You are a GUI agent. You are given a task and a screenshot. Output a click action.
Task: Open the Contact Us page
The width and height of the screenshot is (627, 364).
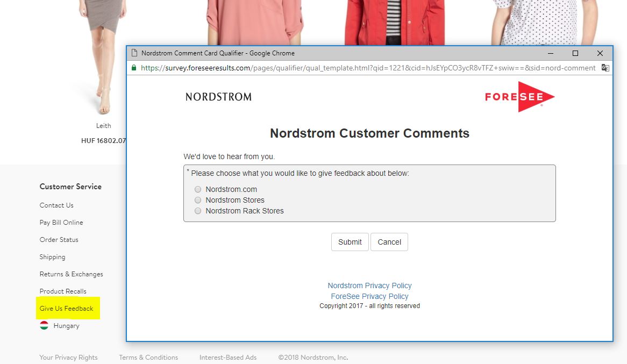pos(56,205)
